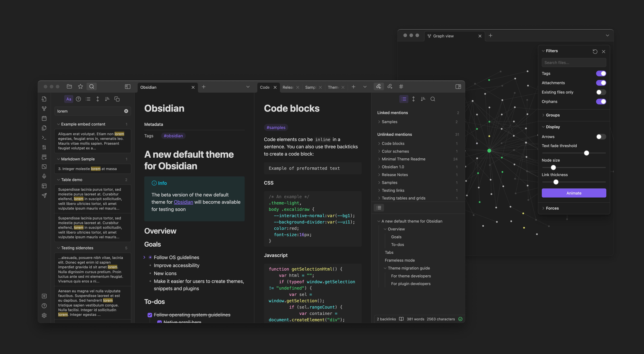Uncheck Follow operating system guidelines checkbox

(150, 315)
